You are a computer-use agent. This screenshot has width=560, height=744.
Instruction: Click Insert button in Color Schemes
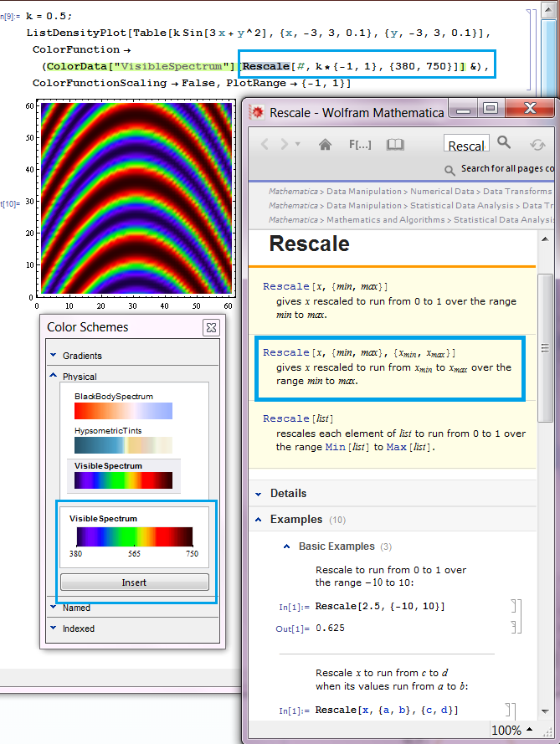click(x=134, y=582)
